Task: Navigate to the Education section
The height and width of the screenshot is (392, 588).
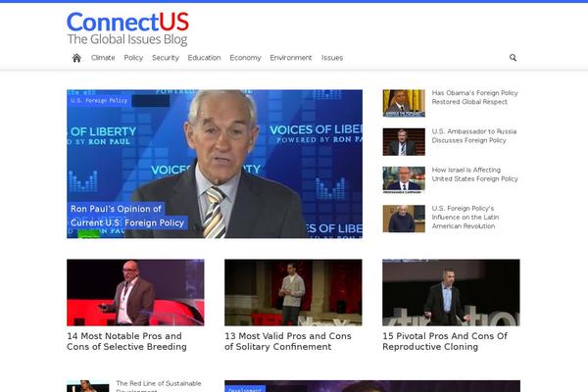Action: 204,58
